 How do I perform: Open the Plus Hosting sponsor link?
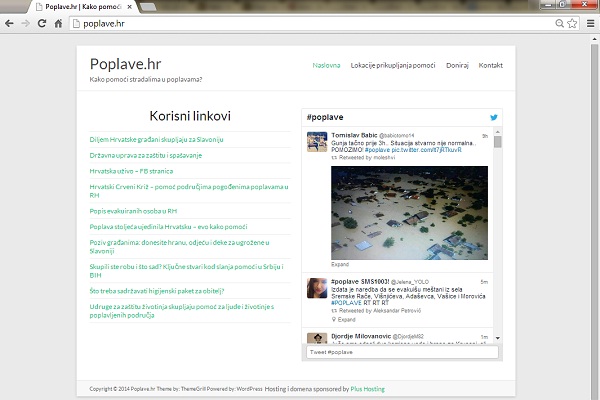(367, 389)
